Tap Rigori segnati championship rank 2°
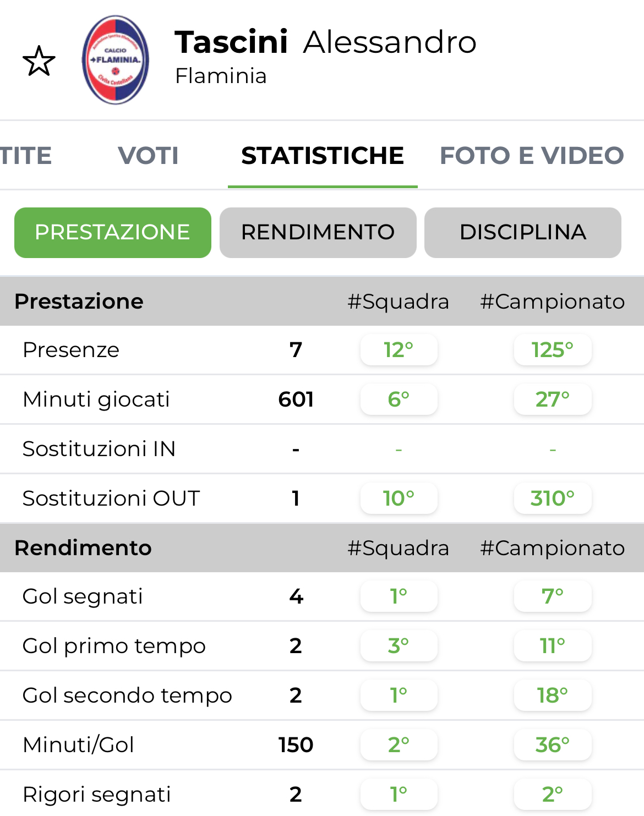 tap(553, 795)
